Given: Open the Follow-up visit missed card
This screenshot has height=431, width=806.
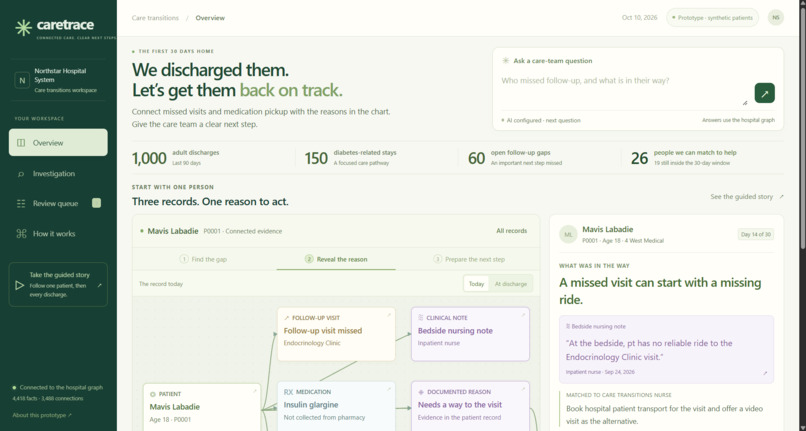Looking at the screenshot, I should point(336,334).
